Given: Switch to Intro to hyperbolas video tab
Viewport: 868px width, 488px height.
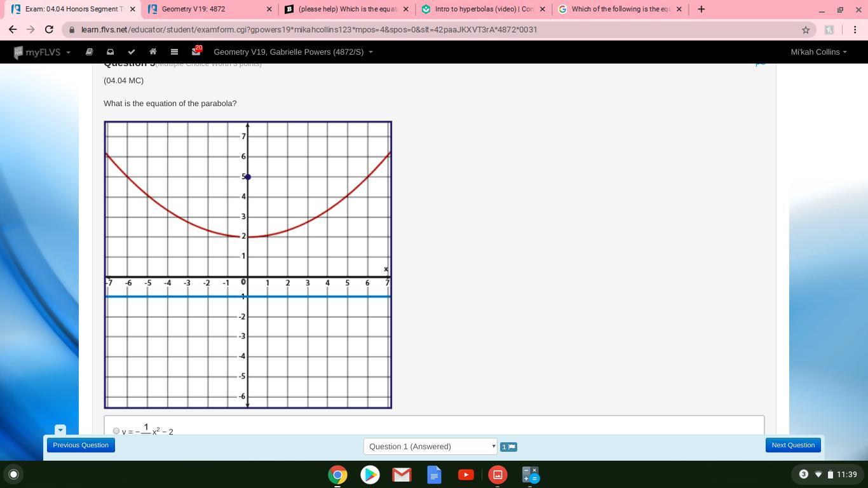Looking at the screenshot, I should pos(482,10).
